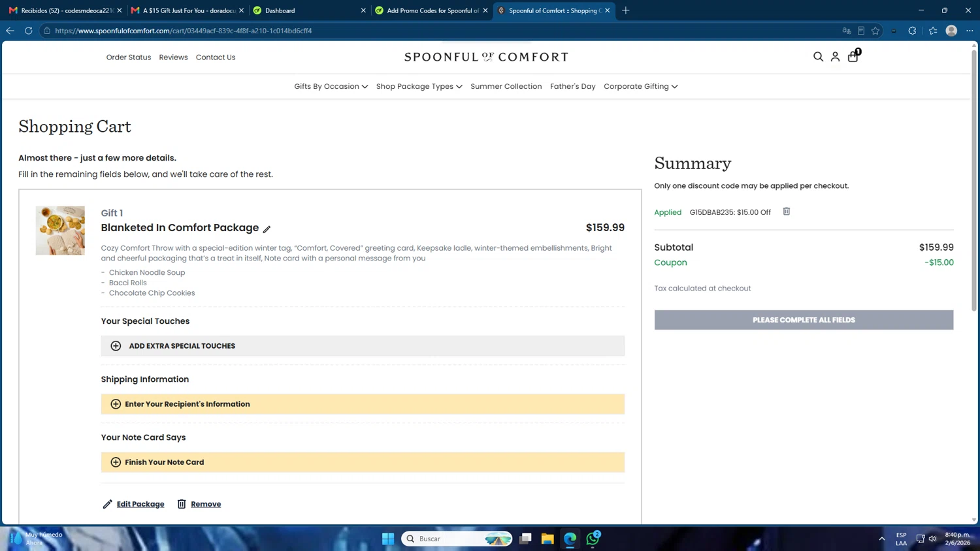The height and width of the screenshot is (551, 980).
Task: Close the Dashboard tab
Action: [x=363, y=10]
